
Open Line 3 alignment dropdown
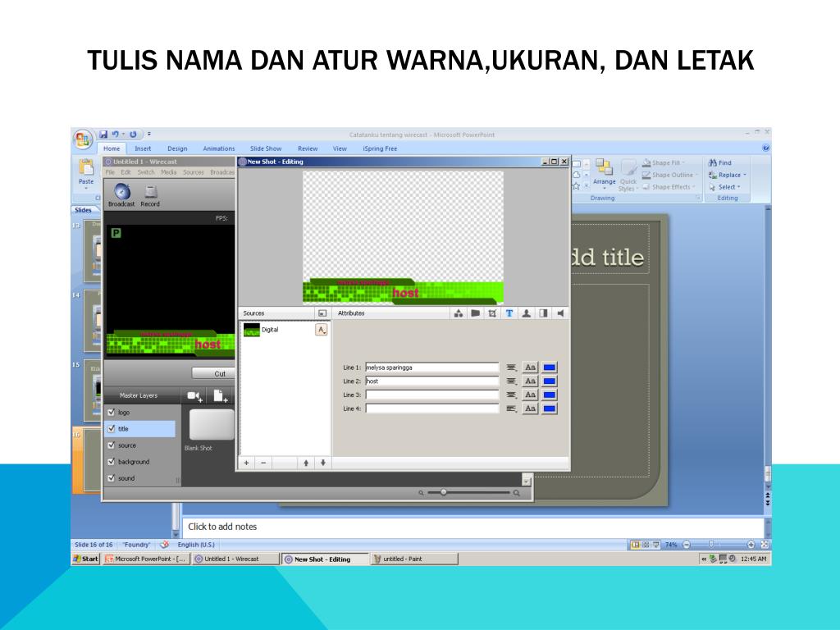coord(512,395)
